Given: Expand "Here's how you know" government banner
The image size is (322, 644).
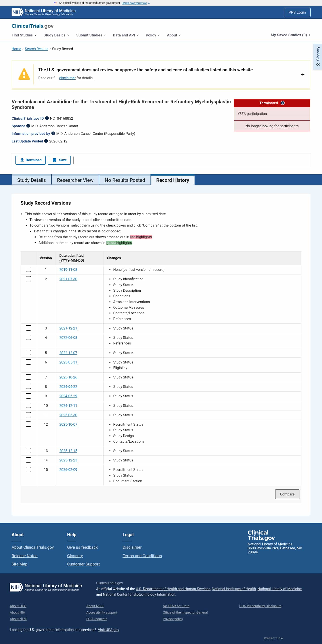Looking at the screenshot, I should [x=136, y=3].
